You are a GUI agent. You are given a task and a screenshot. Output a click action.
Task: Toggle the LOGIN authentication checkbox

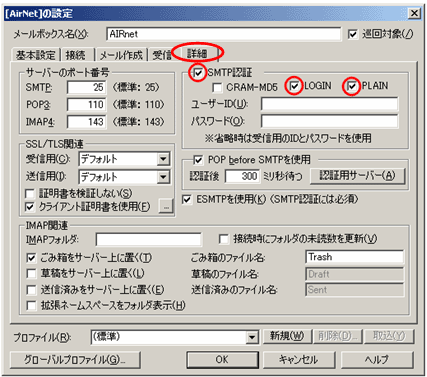pos(294,86)
